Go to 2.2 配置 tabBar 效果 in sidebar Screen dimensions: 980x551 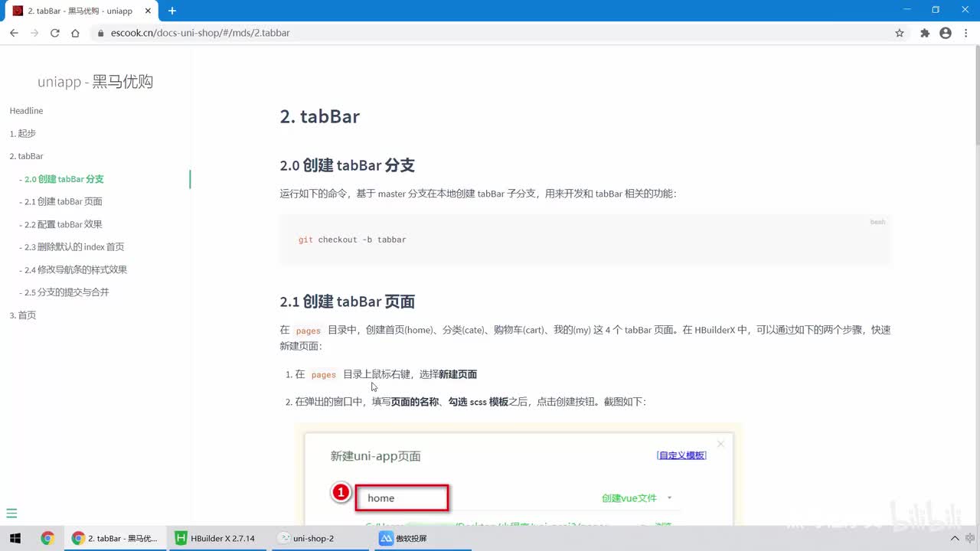click(x=64, y=224)
